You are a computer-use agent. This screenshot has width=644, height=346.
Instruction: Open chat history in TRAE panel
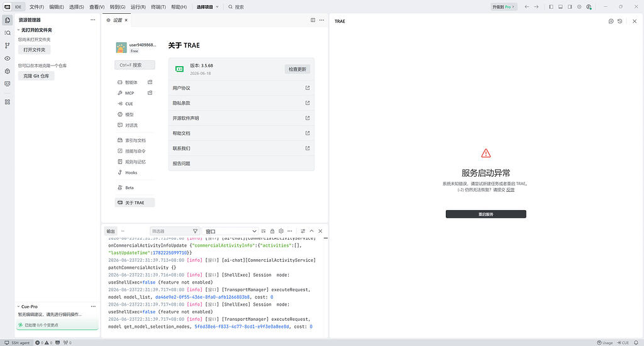619,21
